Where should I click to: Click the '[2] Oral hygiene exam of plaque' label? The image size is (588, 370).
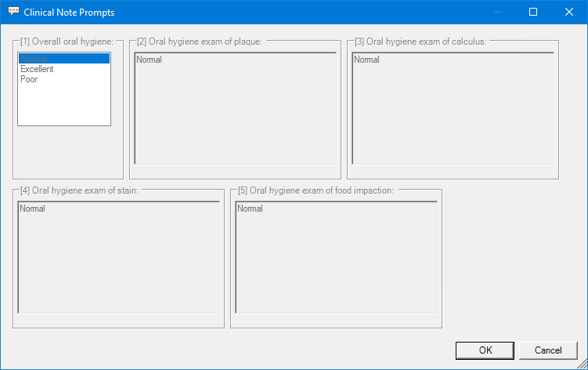coord(199,41)
